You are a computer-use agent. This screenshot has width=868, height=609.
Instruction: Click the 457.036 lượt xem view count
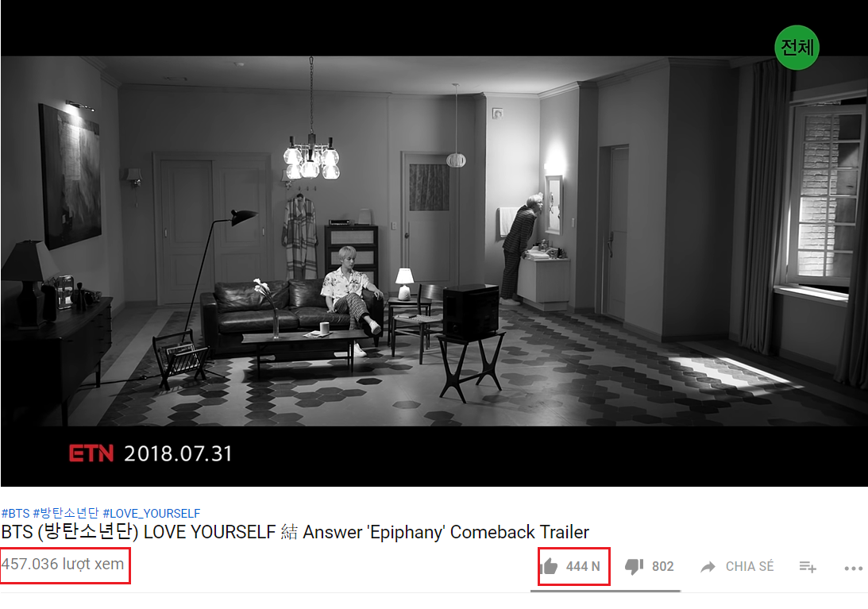[63, 565]
